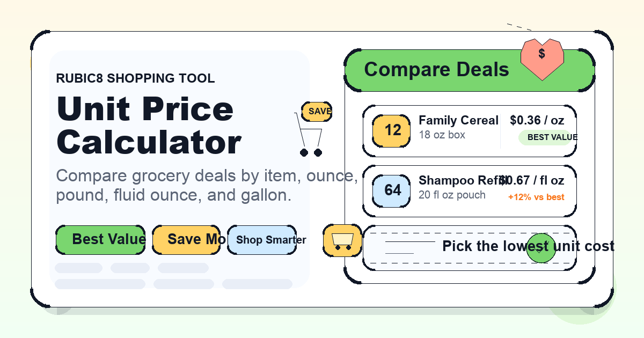Click the RUBIC8 SHOPPING TOOL label
644x338 pixels.
click(135, 78)
